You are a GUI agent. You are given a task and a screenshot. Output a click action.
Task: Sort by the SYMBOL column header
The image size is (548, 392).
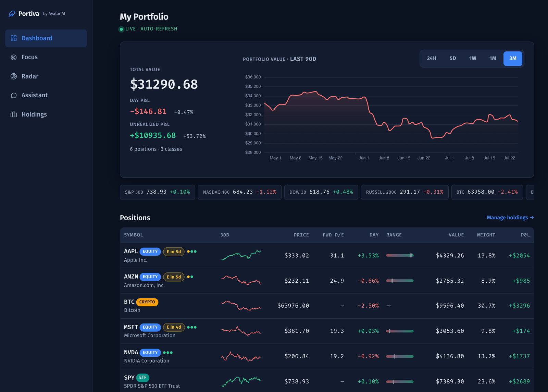point(134,235)
